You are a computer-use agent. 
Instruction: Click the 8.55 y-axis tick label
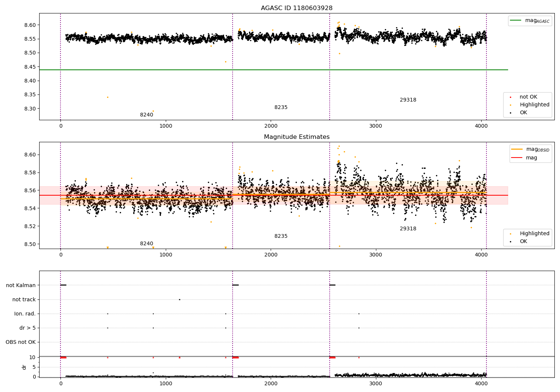tap(30, 39)
